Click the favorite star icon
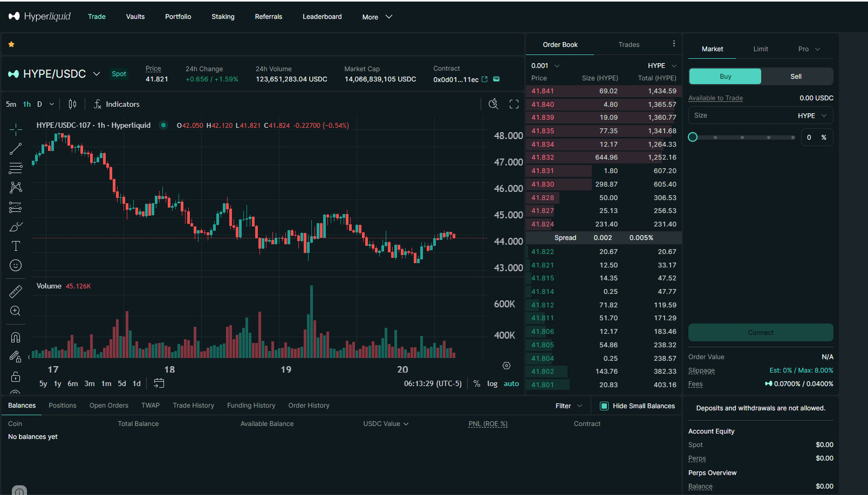868x495 pixels. point(11,44)
